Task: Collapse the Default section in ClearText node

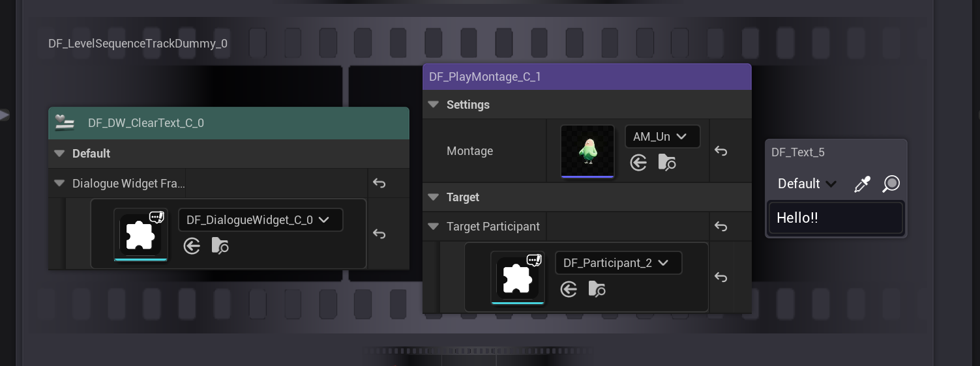Action: (x=60, y=154)
